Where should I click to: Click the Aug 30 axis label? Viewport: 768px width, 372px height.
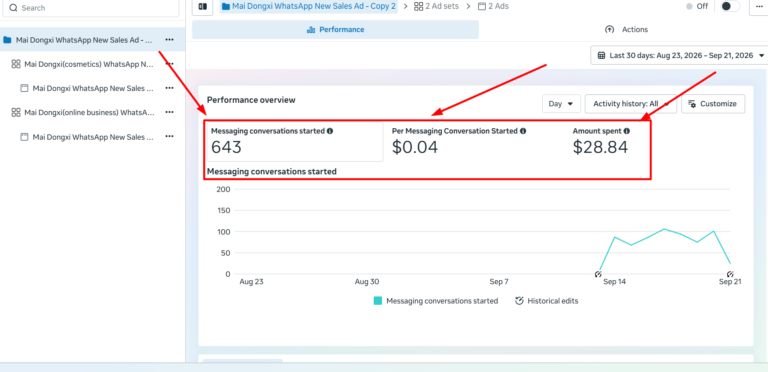tap(367, 282)
